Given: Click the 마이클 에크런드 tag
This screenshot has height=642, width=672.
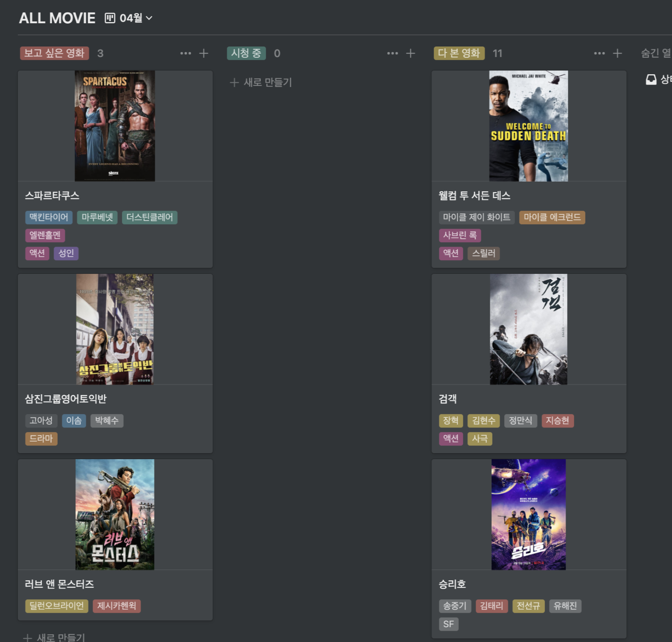Looking at the screenshot, I should coord(552,217).
